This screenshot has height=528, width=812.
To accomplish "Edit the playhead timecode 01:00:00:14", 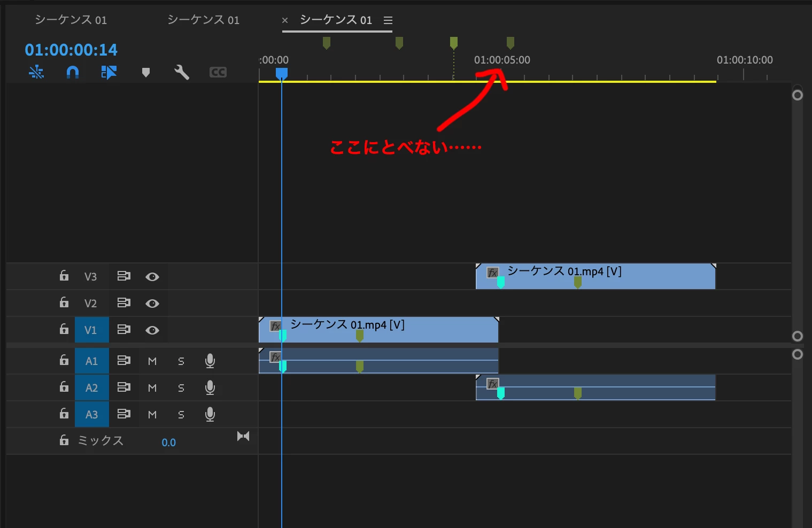I will click(x=71, y=50).
